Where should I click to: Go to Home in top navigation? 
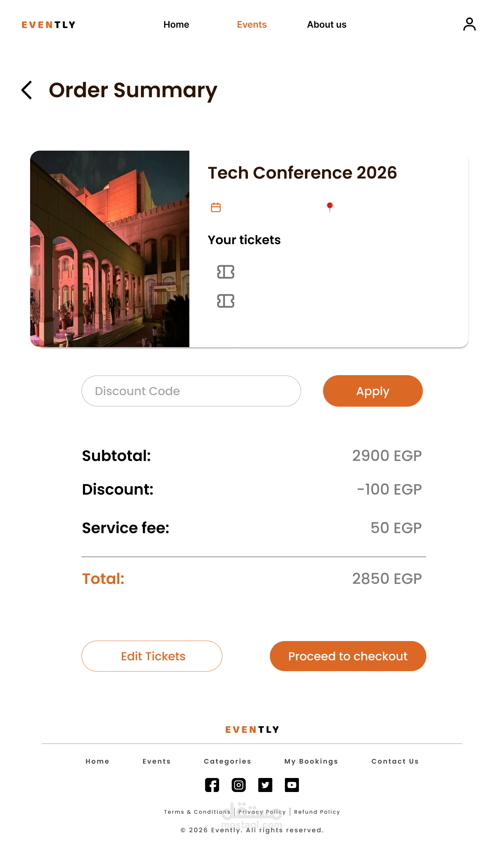(x=176, y=25)
